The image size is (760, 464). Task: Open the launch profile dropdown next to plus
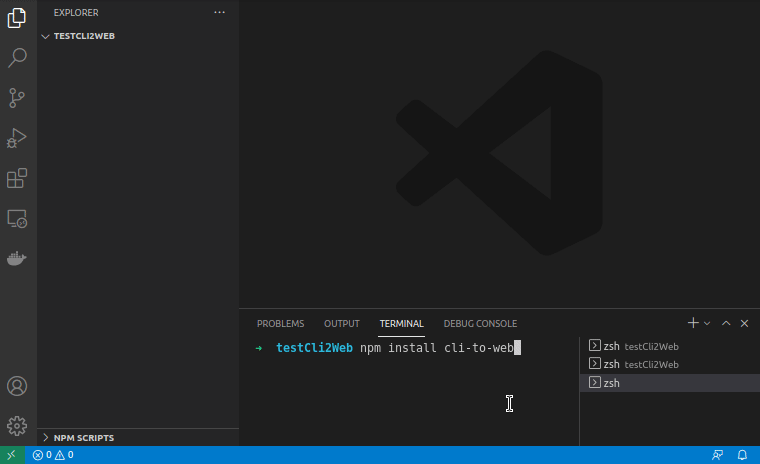click(x=707, y=323)
